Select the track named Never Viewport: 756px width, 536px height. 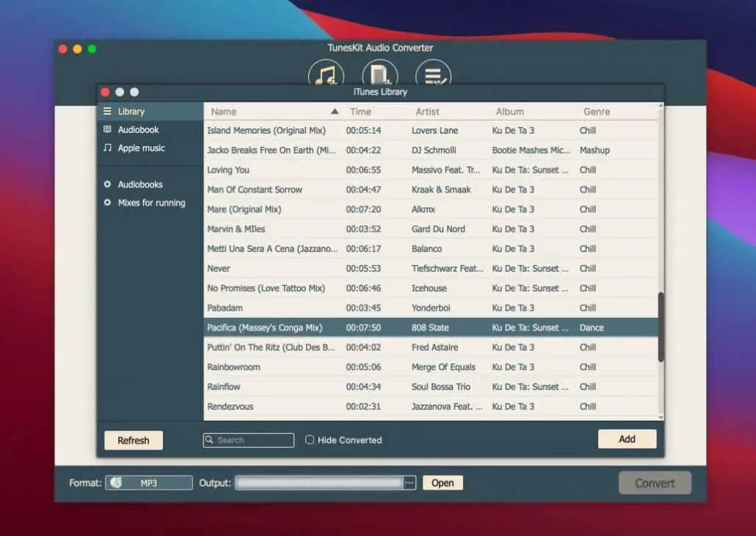[431, 269]
